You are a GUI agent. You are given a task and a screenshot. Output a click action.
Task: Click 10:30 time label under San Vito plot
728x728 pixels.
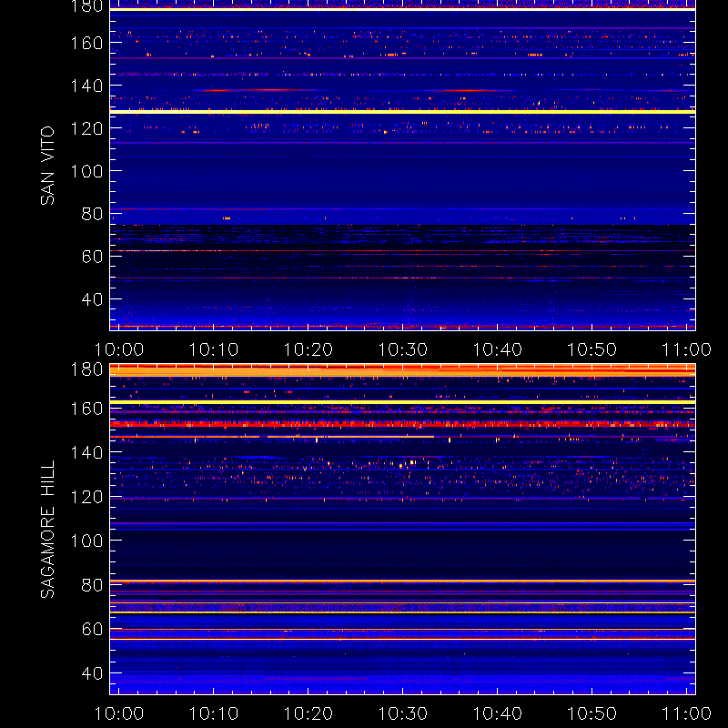click(403, 349)
